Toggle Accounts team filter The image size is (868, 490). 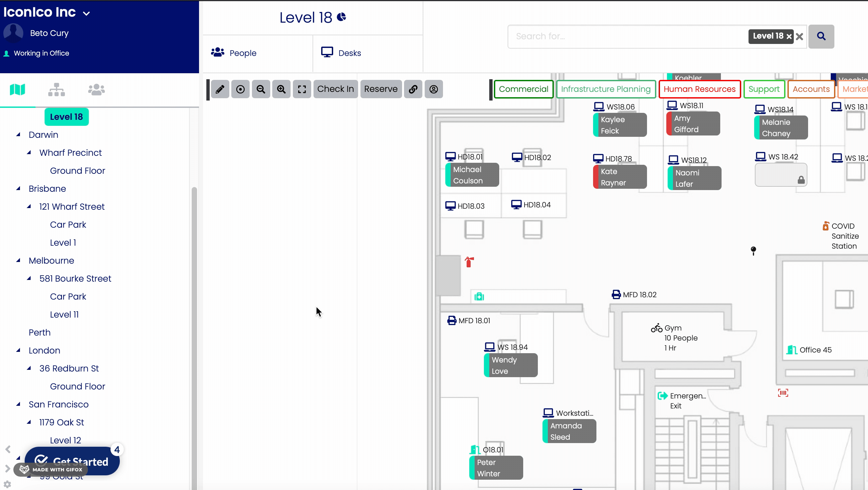pos(811,89)
